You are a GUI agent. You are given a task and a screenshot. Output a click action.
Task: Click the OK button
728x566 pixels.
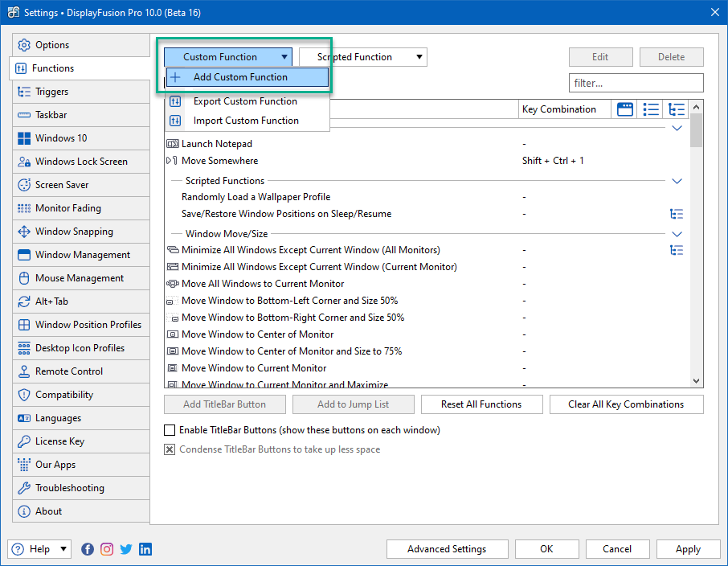click(546, 549)
